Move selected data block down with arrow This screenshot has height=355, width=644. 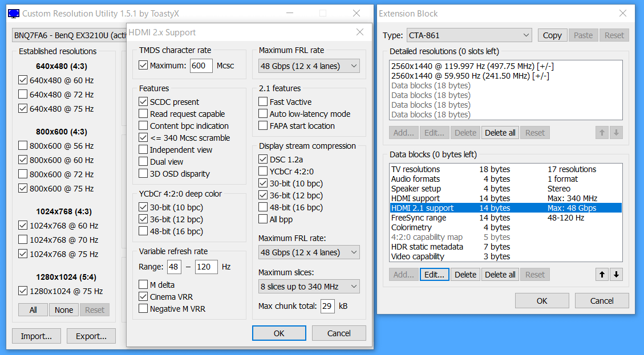click(616, 275)
